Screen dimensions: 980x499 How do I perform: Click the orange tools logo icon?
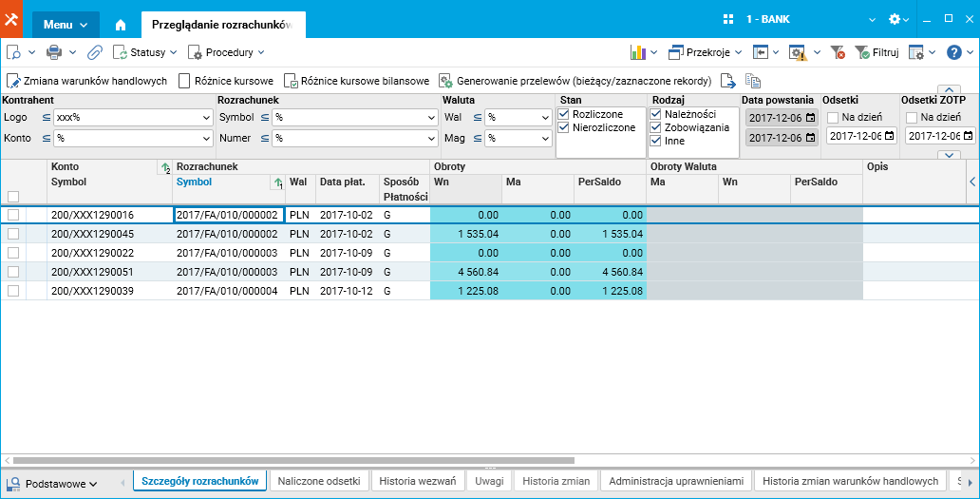tap(11, 19)
